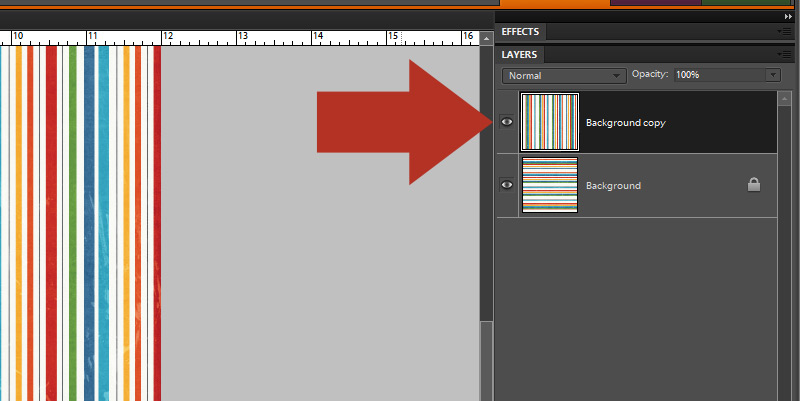Select the Layers panel tab
Image resolution: width=800 pixels, height=401 pixels.
519,54
